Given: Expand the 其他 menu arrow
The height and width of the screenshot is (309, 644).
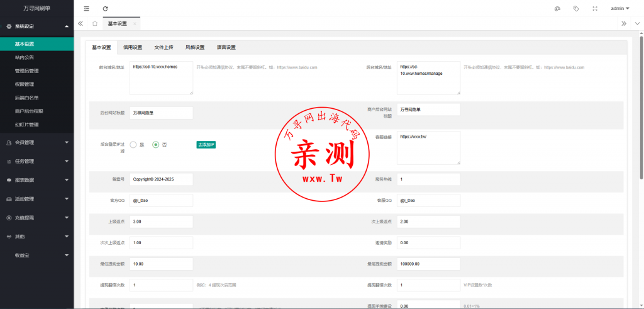Looking at the screenshot, I should coord(67,237).
